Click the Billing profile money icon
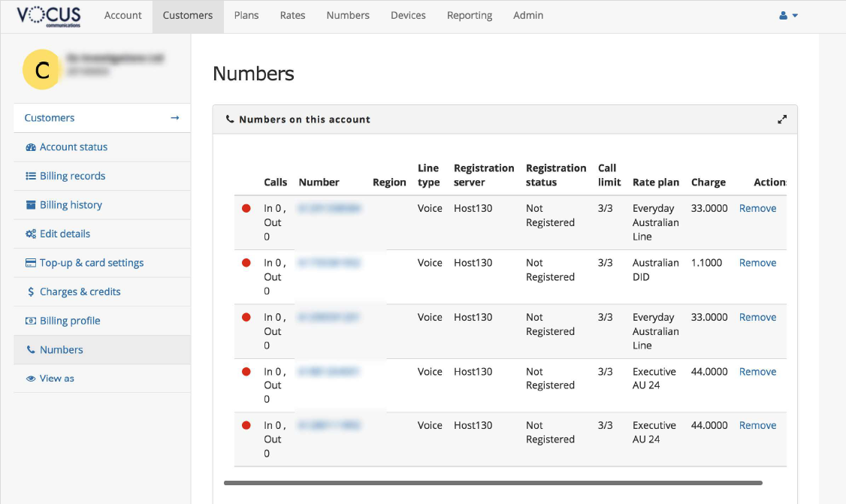Screen dimensions: 846x504 pyautogui.click(x=31, y=321)
